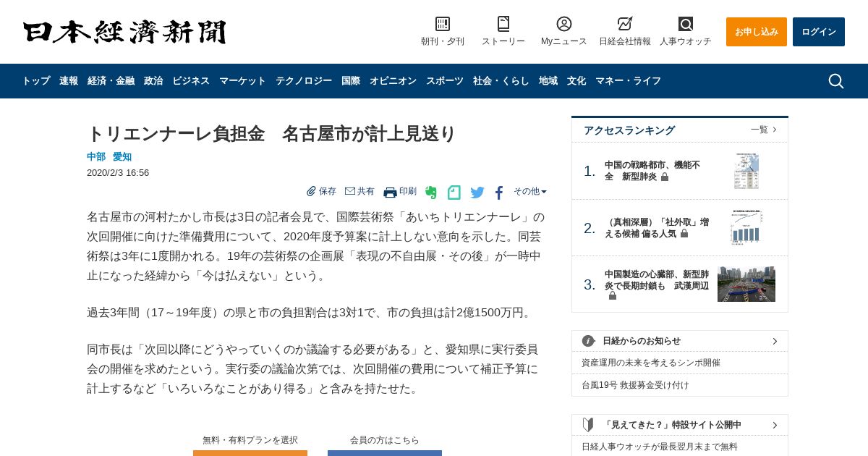Open テクノロジー section
The image size is (868, 456).
click(x=304, y=81)
